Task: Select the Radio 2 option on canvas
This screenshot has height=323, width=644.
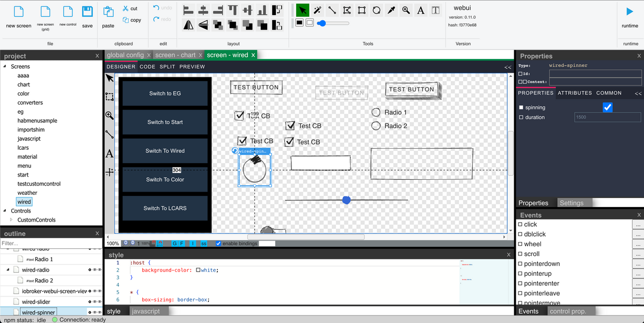Action: pos(376,126)
